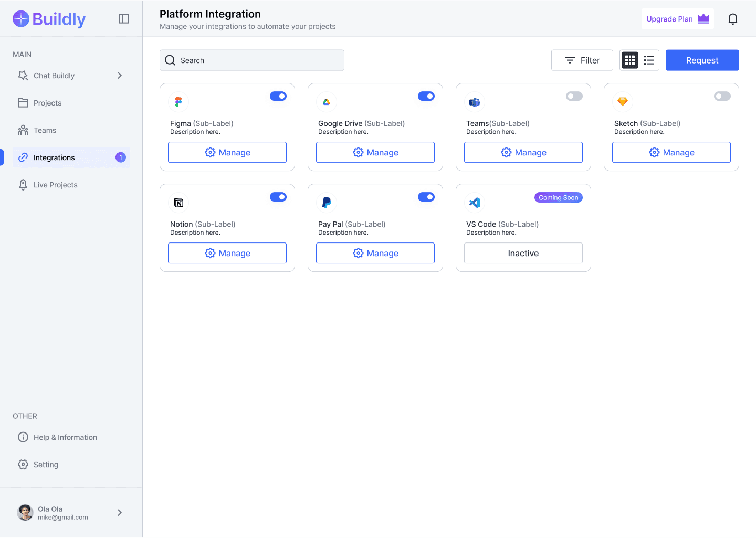Click the VS Code app icon

point(475,203)
